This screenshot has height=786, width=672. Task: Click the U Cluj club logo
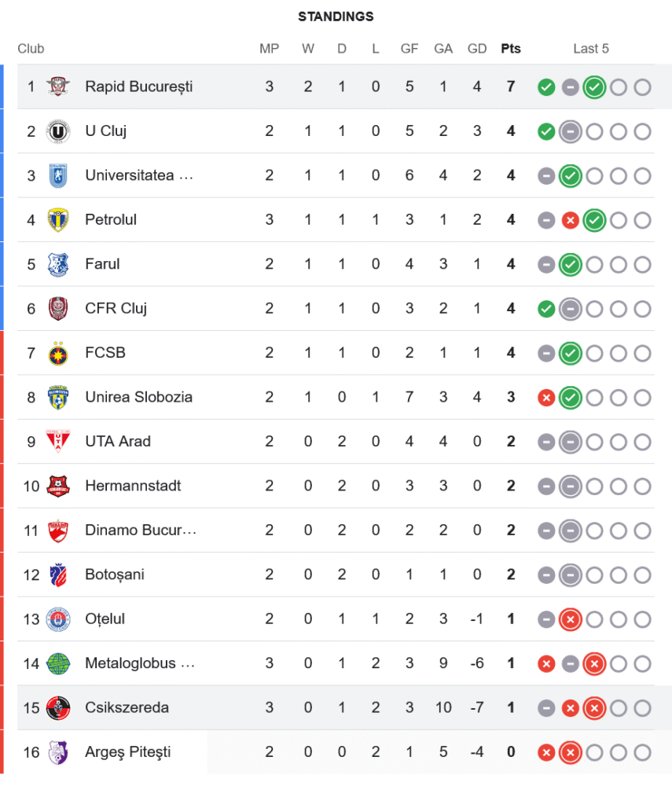pos(58,131)
